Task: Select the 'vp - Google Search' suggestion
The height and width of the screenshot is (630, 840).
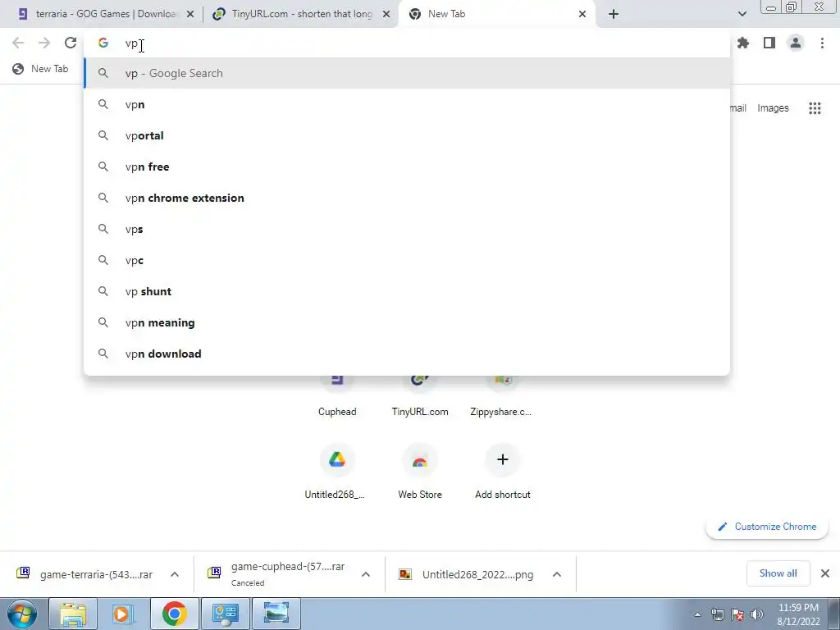Action: (407, 73)
